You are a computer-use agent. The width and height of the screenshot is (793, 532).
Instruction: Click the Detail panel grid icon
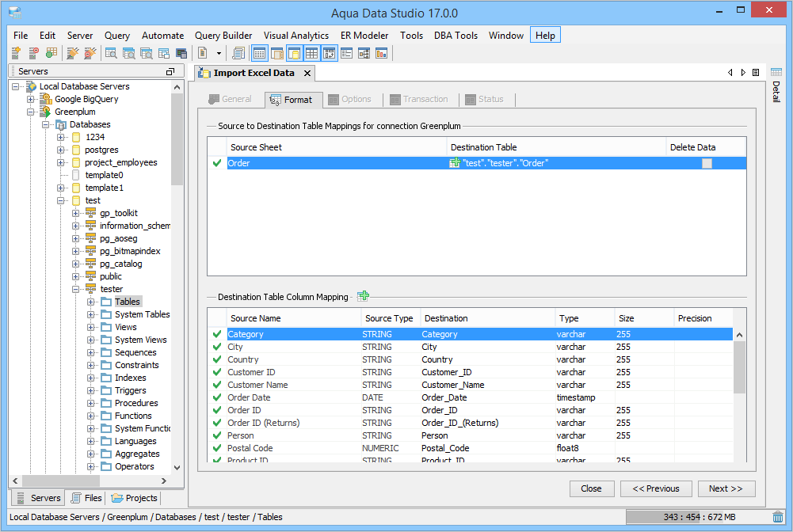(x=776, y=72)
